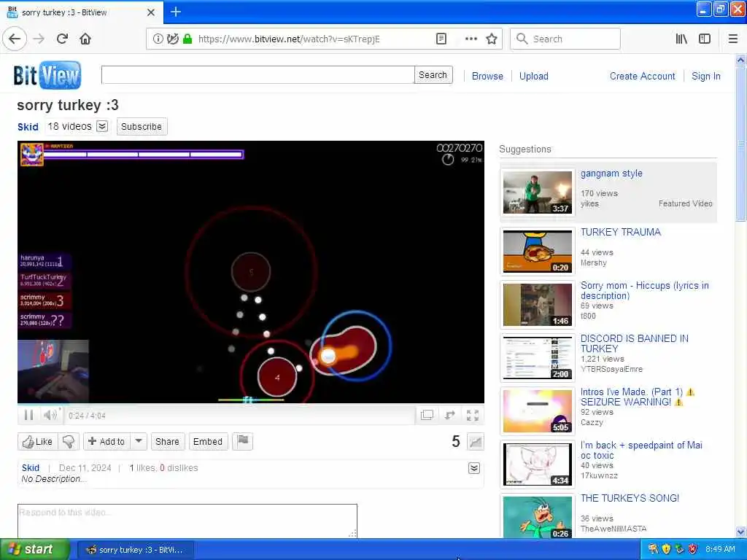Open page actions three-dot menu
Screen dimensions: 747x560
471,39
